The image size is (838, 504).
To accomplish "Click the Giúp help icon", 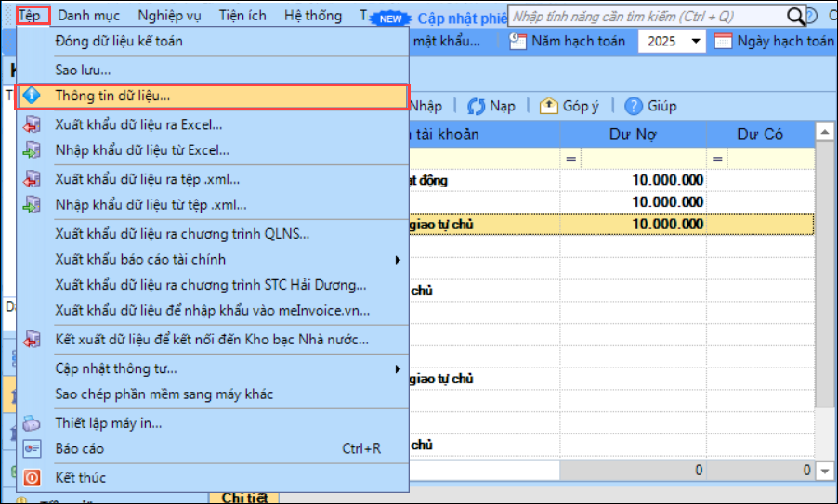I will click(x=635, y=106).
